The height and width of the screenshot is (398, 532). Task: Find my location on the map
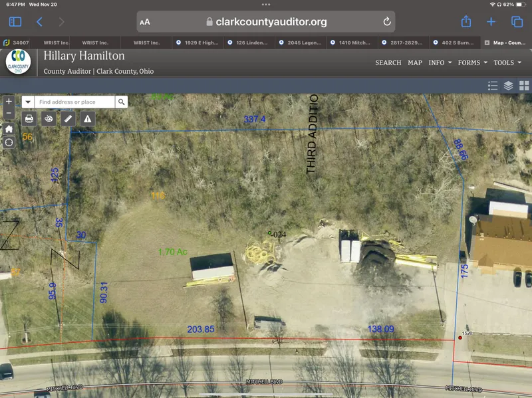pos(9,142)
